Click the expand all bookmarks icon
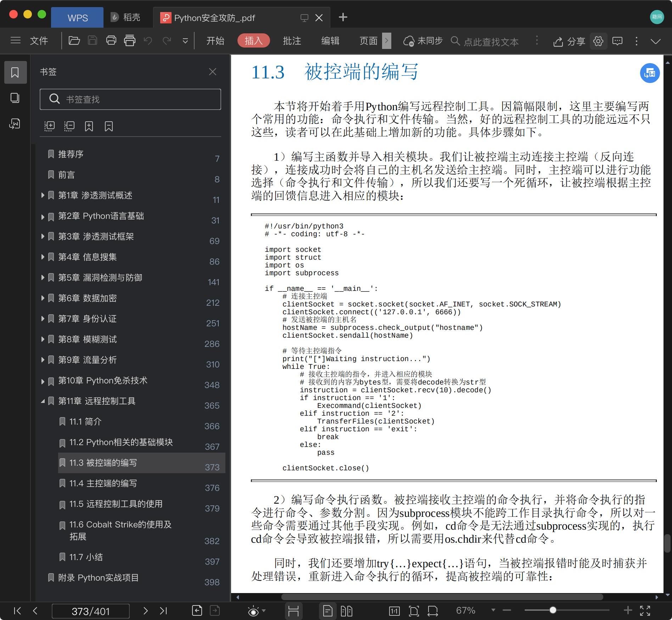 49,126
